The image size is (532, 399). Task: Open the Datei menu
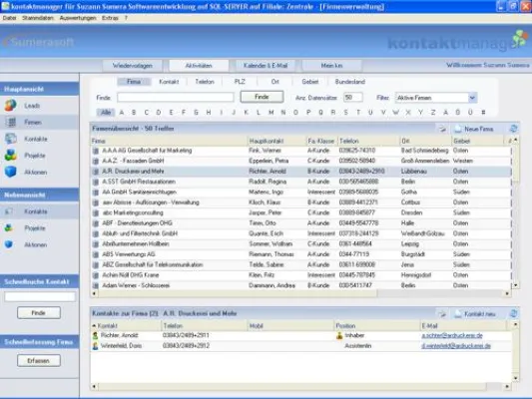click(x=9, y=18)
